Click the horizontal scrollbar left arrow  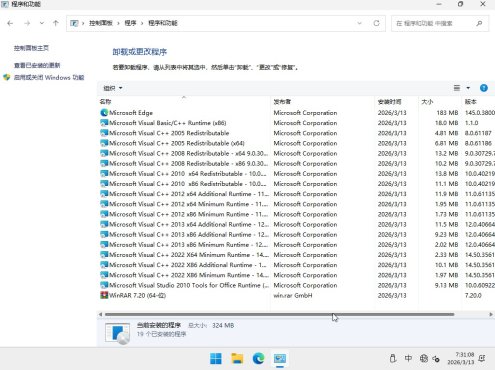click(x=101, y=314)
